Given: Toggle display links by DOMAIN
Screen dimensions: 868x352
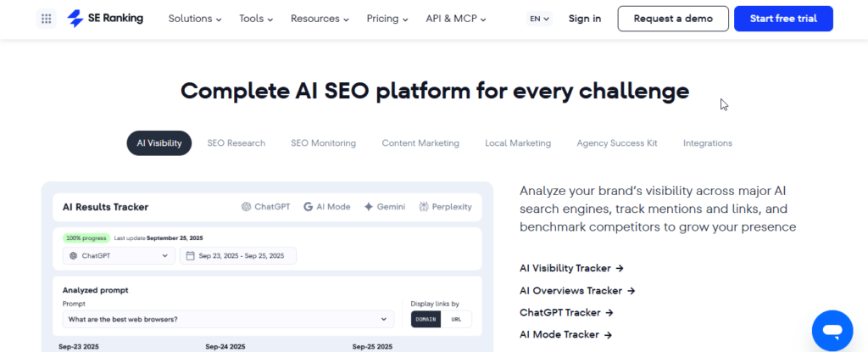Looking at the screenshot, I should tap(426, 319).
